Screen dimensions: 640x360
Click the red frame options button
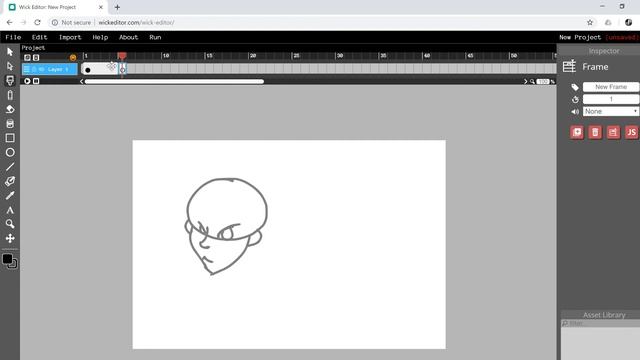613,132
